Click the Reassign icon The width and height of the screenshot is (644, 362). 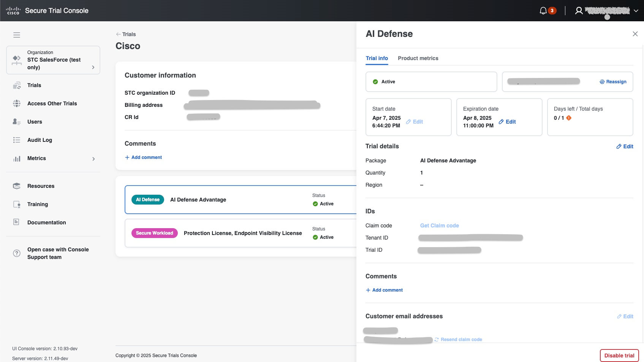click(x=602, y=82)
